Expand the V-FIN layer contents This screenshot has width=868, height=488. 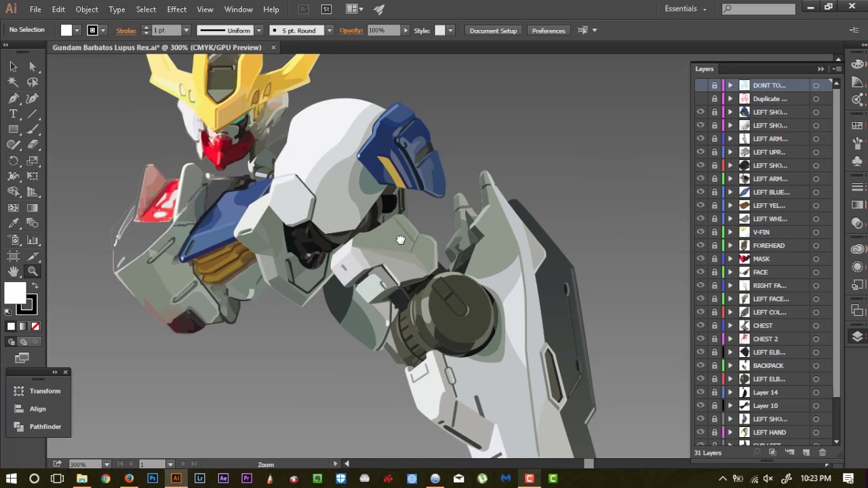click(x=730, y=232)
